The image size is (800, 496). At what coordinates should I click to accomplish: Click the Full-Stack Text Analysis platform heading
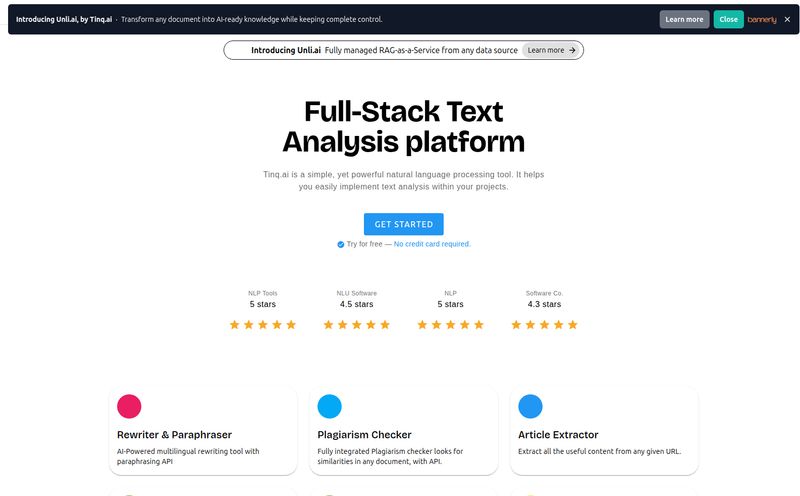click(x=404, y=127)
